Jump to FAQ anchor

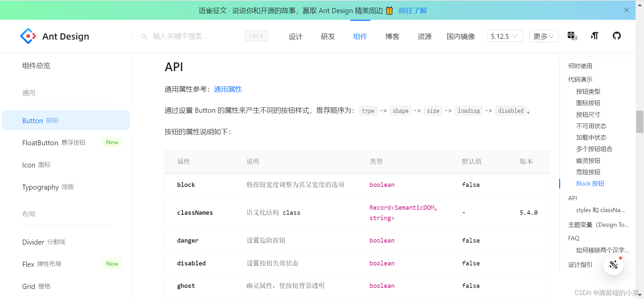click(574, 238)
